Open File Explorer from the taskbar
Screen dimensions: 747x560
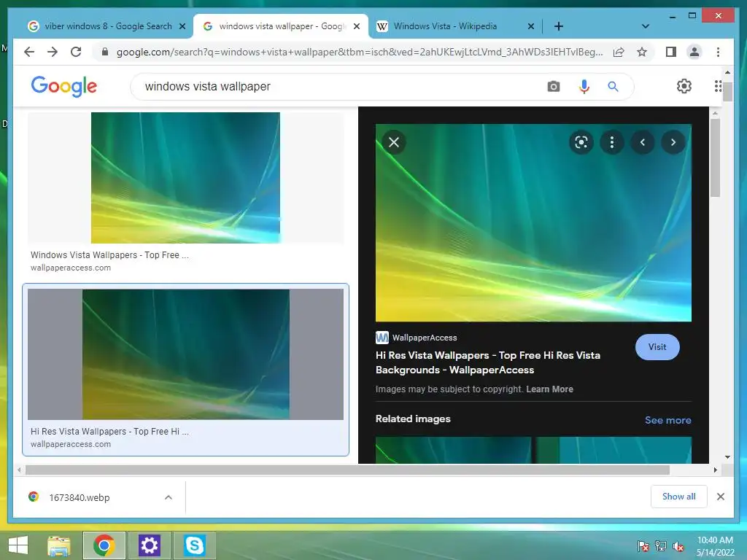(59, 545)
